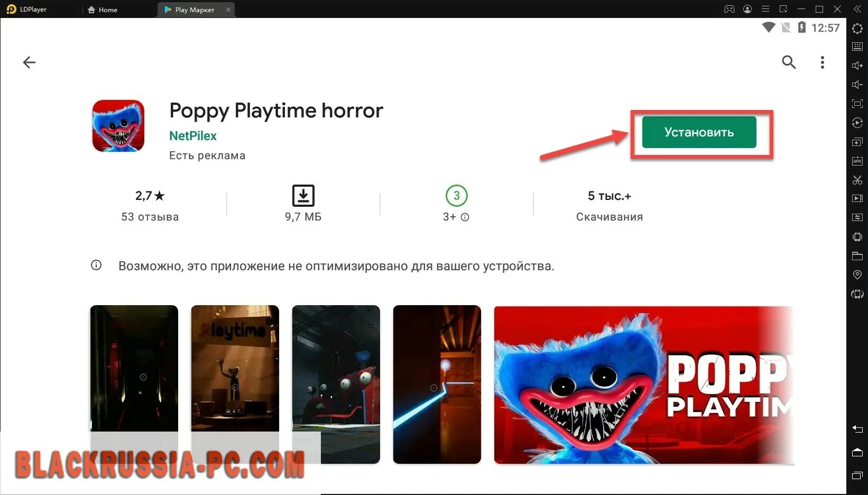Image resolution: width=868 pixels, height=495 pixels.
Task: Open recent apps from sidebar
Action: tap(857, 476)
